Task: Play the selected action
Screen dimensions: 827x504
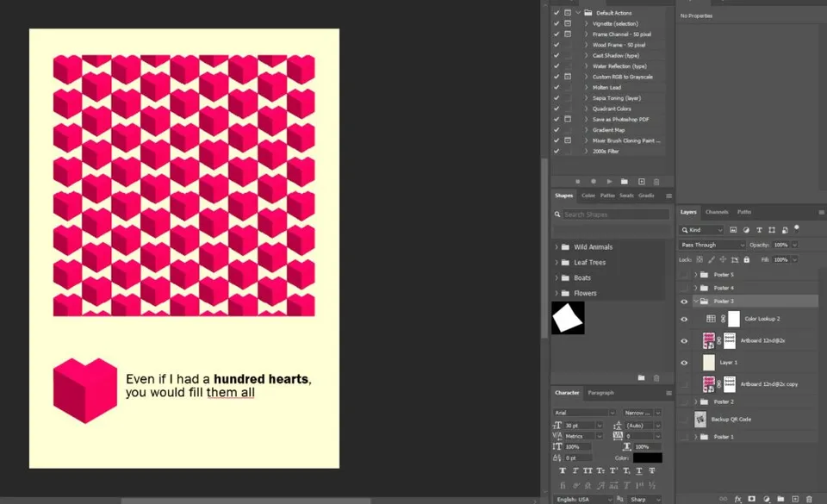Action: (609, 182)
